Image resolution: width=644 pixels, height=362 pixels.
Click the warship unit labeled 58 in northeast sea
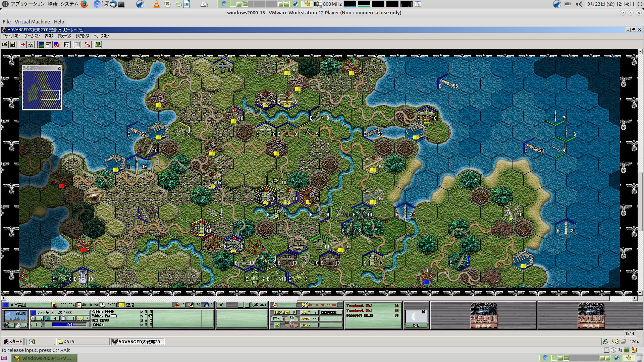pyautogui.click(x=448, y=83)
